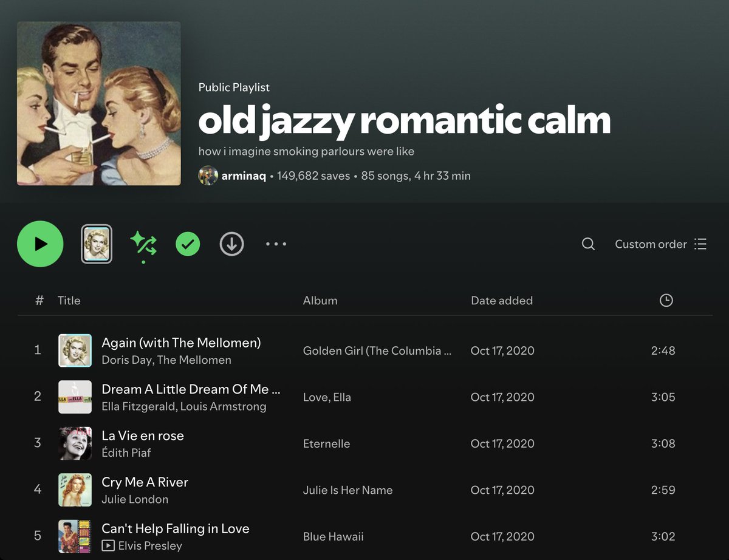
Task: Select the 2:59 duration of Cry Me A River
Action: coord(663,490)
